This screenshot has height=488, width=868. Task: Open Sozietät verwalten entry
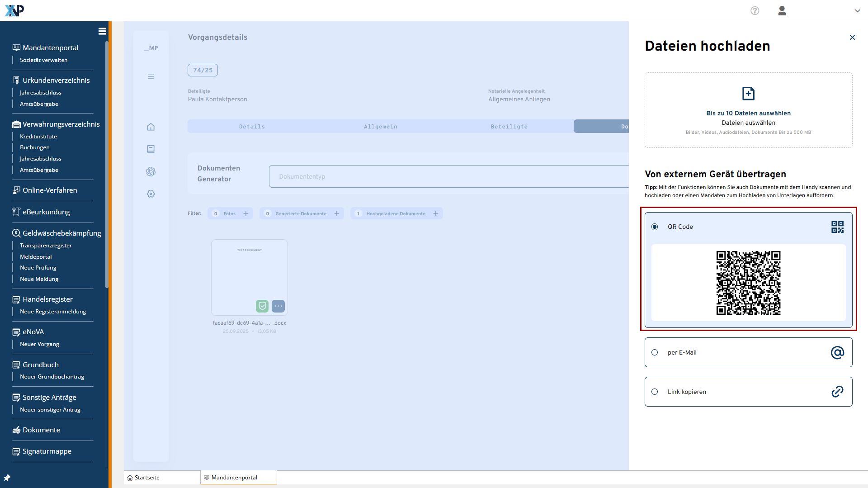click(x=43, y=60)
